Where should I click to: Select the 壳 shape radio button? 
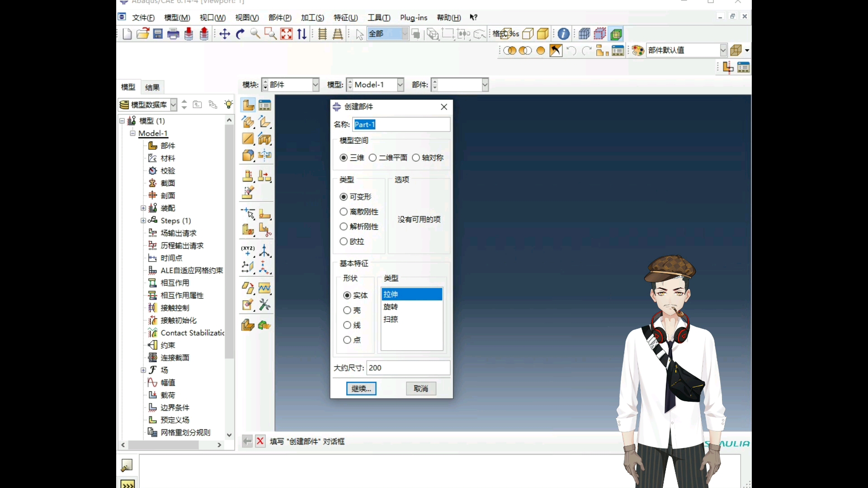347,310
